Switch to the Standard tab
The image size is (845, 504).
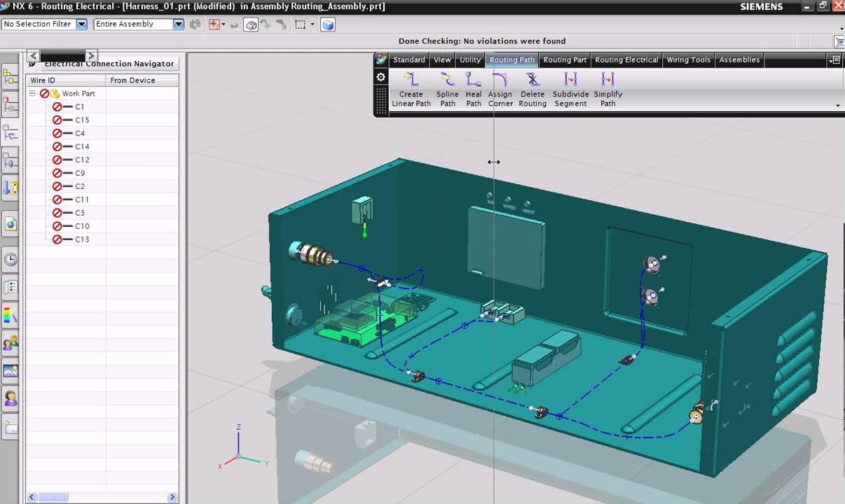pos(408,59)
